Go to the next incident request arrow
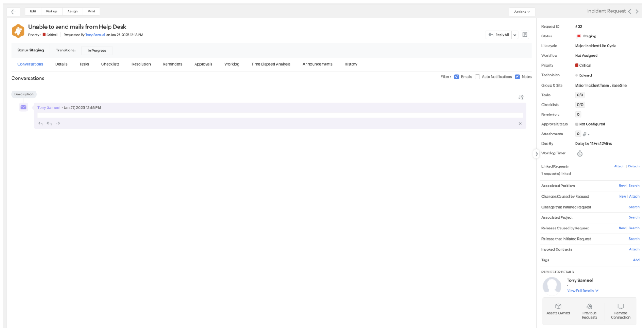Viewport: 644px width, 332px height. click(x=637, y=12)
